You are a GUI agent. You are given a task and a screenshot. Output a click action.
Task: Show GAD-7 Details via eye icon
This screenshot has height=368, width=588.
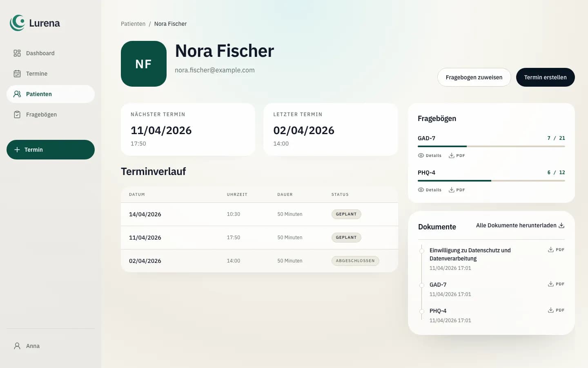[420, 155]
